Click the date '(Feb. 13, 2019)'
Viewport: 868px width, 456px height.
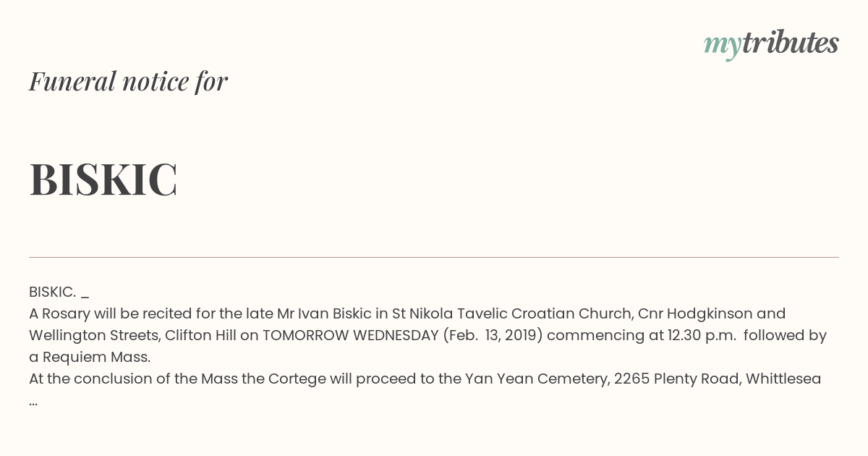tap(493, 335)
